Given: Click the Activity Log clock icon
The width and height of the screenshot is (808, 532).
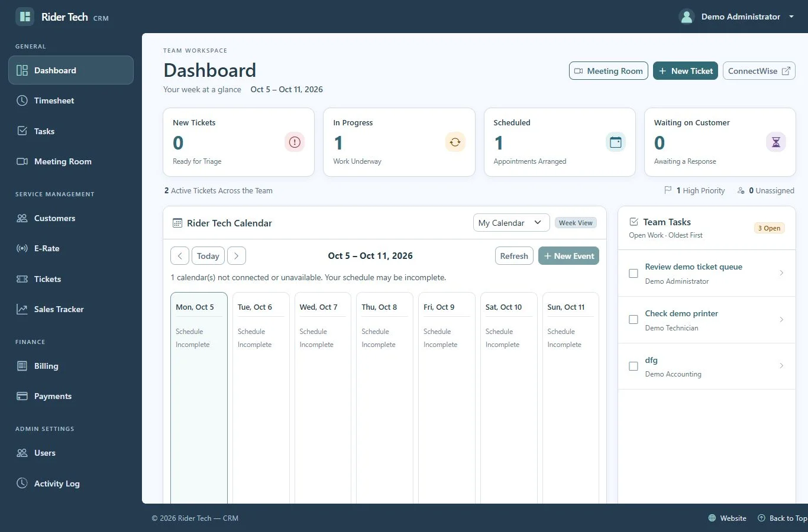Looking at the screenshot, I should tap(22, 483).
